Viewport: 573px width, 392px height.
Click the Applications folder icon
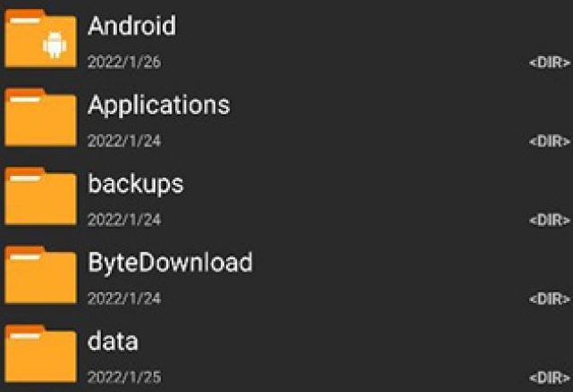40,117
